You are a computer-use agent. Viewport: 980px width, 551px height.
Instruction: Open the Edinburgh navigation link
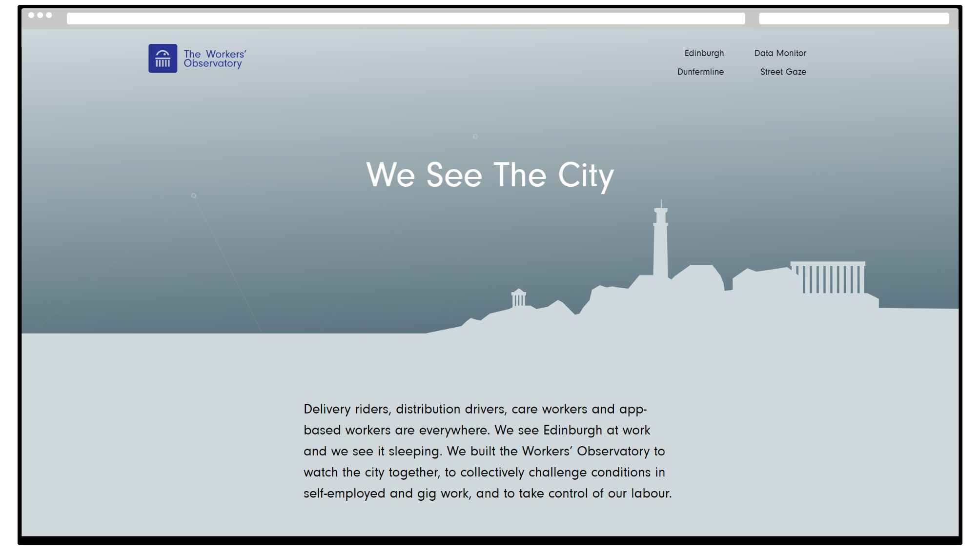(x=704, y=53)
